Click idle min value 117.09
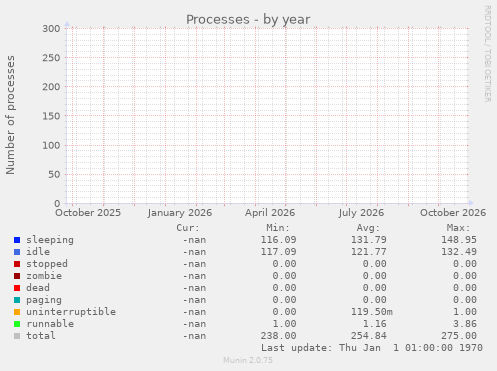 [x=278, y=252]
